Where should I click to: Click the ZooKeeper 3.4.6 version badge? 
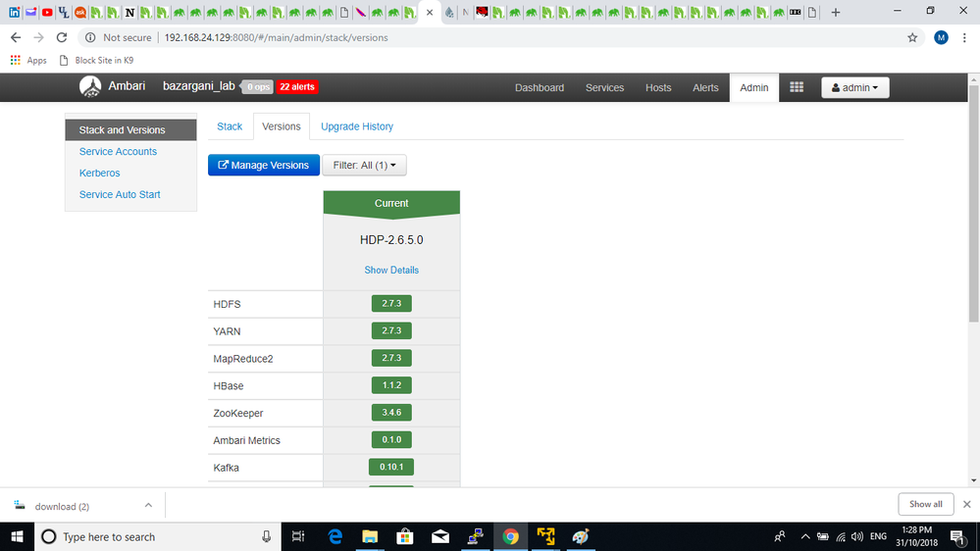(391, 413)
